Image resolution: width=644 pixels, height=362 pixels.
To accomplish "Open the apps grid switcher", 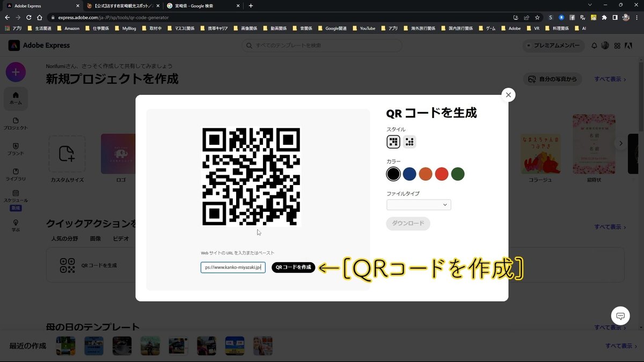I will click(x=617, y=46).
